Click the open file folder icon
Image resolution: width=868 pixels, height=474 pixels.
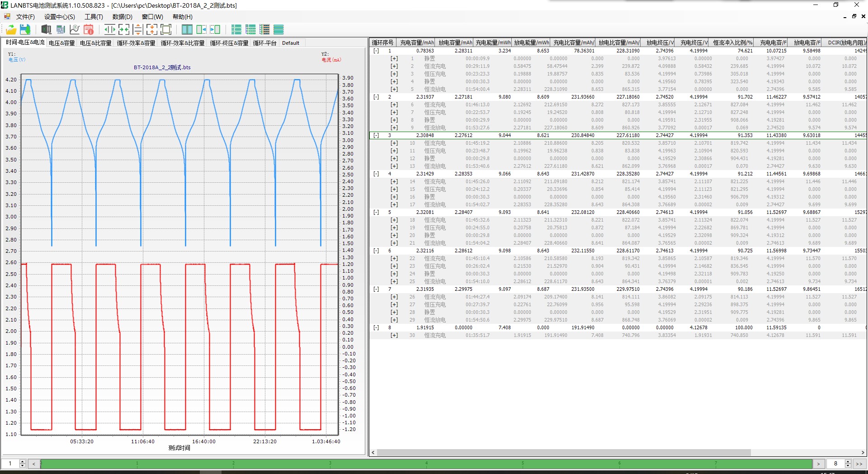coord(11,30)
